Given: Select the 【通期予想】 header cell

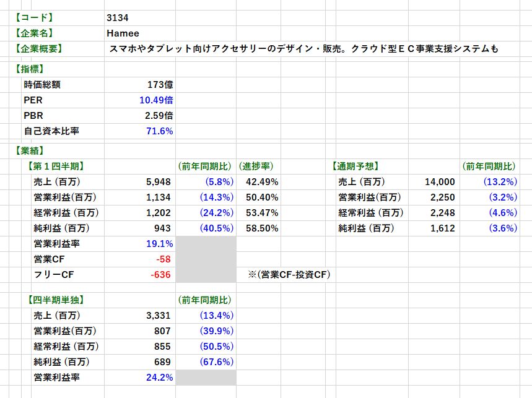Looking at the screenshot, I should click(x=355, y=167).
